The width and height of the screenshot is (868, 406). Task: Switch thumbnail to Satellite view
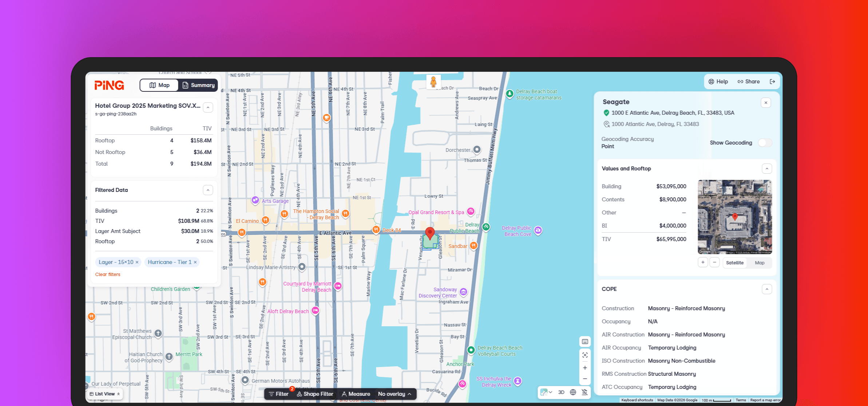tap(734, 263)
